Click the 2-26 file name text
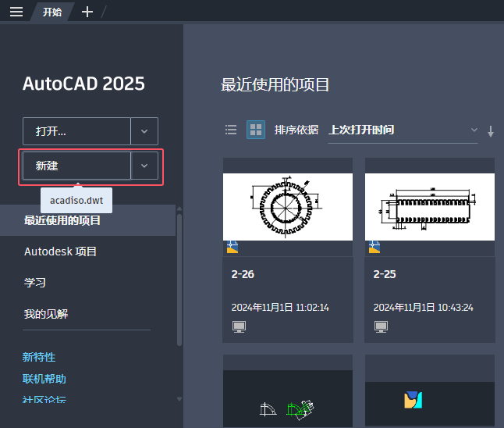 [243, 274]
